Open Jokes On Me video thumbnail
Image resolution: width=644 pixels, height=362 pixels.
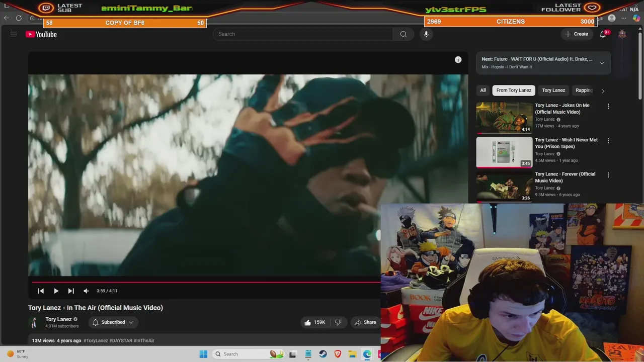pos(504,118)
